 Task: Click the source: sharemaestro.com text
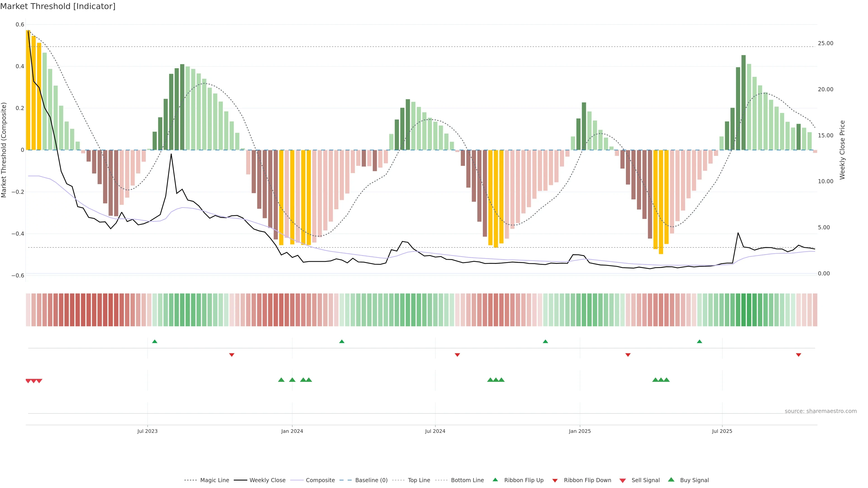(821, 411)
